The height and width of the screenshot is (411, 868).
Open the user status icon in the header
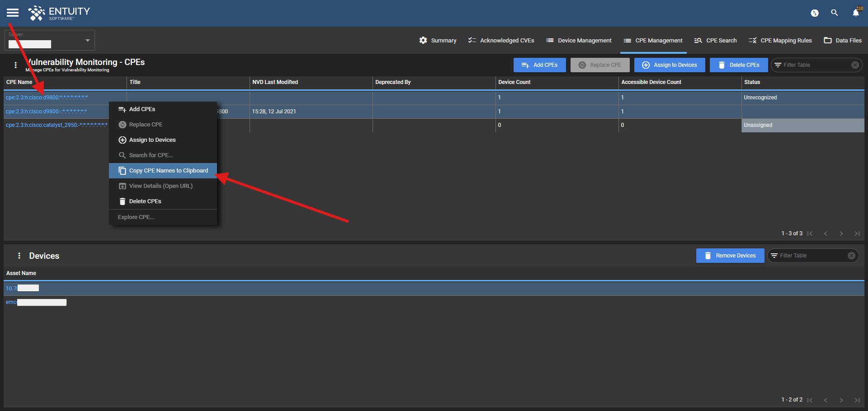[815, 13]
